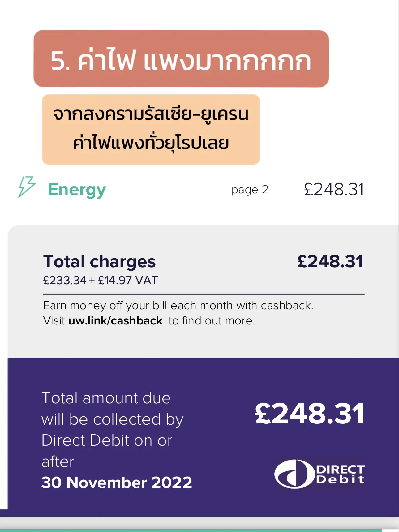Click the "ค่าไฟแพงทั่วยุโรปเลย" caption line
This screenshot has width=399, height=532.
pyautogui.click(x=151, y=143)
